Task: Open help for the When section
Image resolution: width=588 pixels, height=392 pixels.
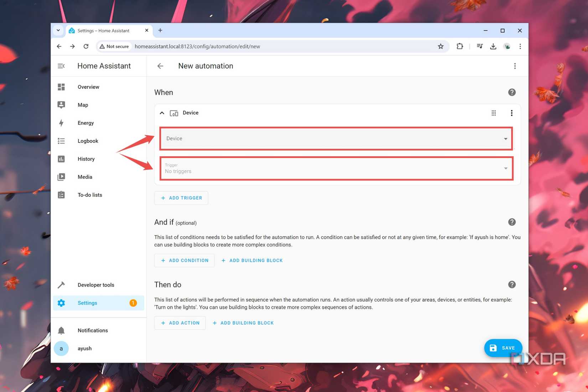Action: click(512, 92)
